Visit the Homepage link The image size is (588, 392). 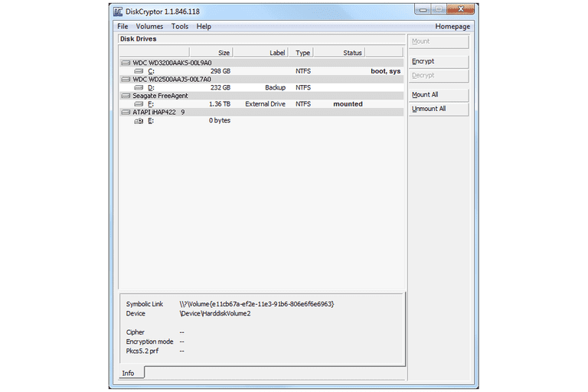coord(452,27)
